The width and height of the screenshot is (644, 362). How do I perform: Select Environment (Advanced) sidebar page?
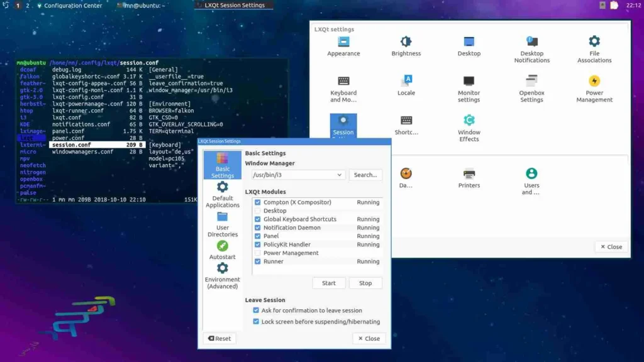222,277
